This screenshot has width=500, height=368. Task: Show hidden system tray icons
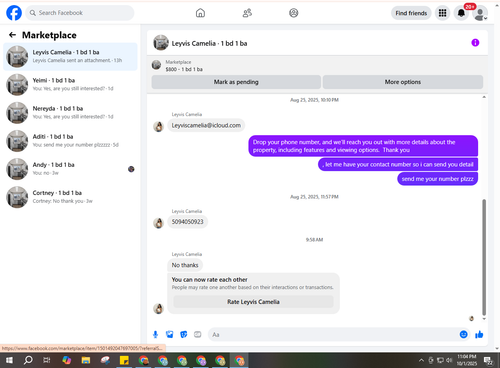point(421,360)
